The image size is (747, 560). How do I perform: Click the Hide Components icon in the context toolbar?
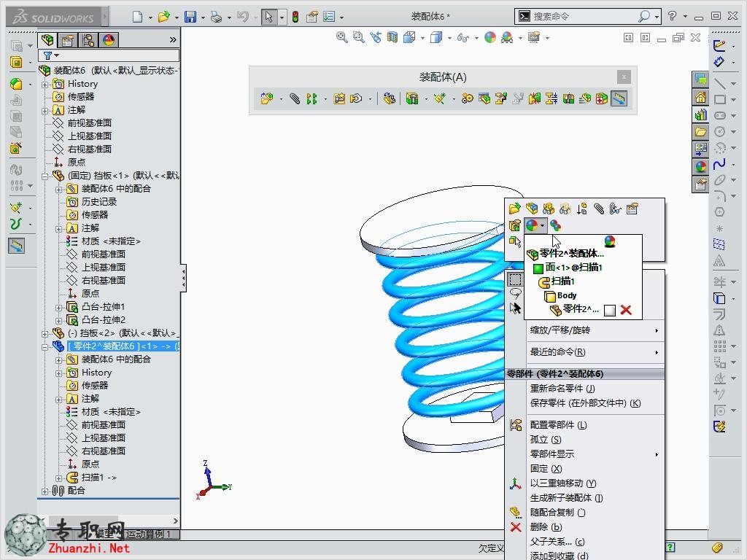click(x=549, y=209)
